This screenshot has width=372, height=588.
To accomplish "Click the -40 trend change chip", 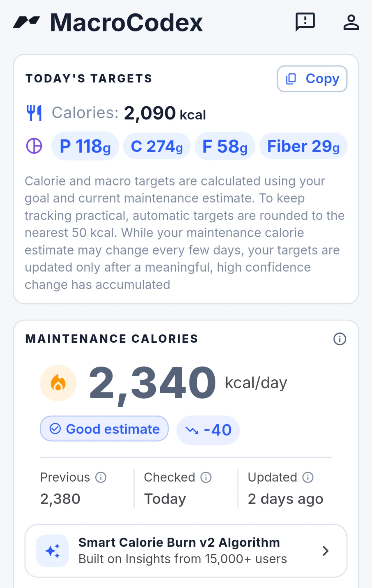I will [x=208, y=430].
